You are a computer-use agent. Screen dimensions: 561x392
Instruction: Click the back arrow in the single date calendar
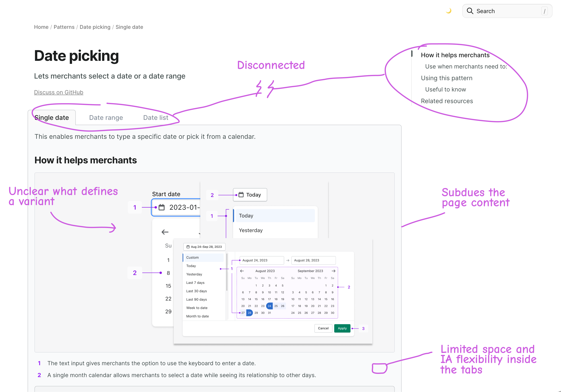pos(165,232)
